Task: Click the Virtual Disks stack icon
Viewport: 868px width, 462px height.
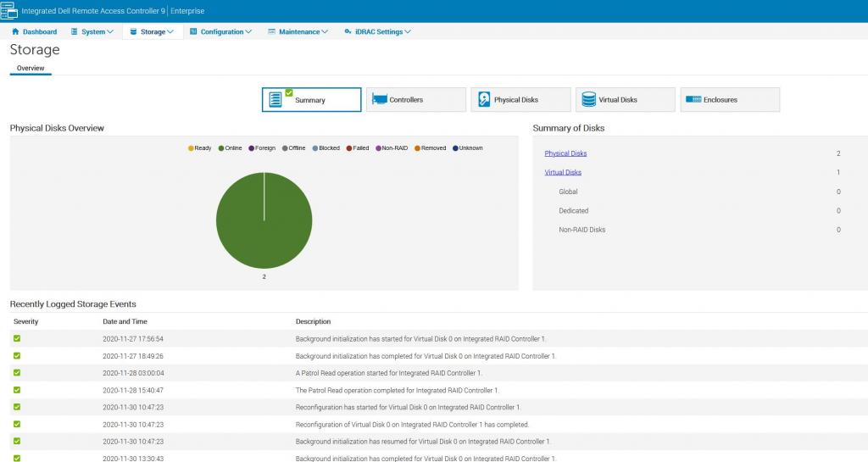Action: point(589,99)
